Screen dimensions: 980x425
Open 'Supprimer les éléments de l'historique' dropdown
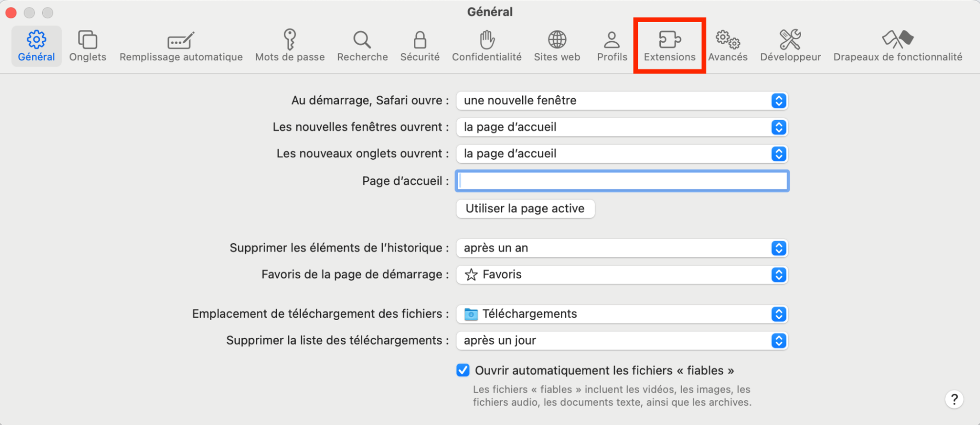pyautogui.click(x=622, y=248)
